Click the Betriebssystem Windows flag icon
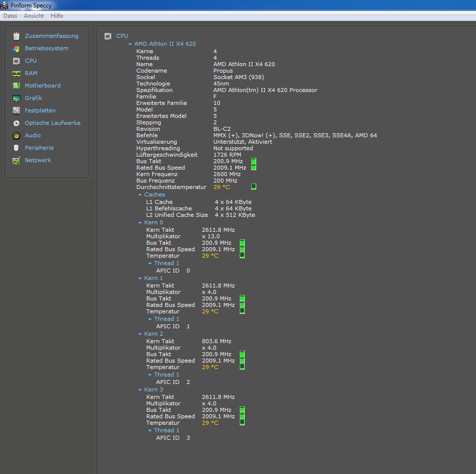The height and width of the screenshot is (474, 476). 16,49
